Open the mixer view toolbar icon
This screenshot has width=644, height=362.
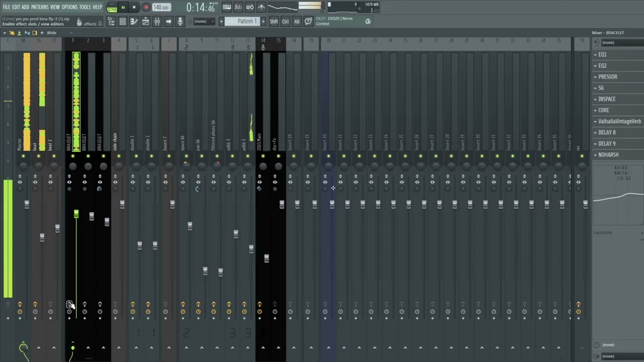coord(157,22)
